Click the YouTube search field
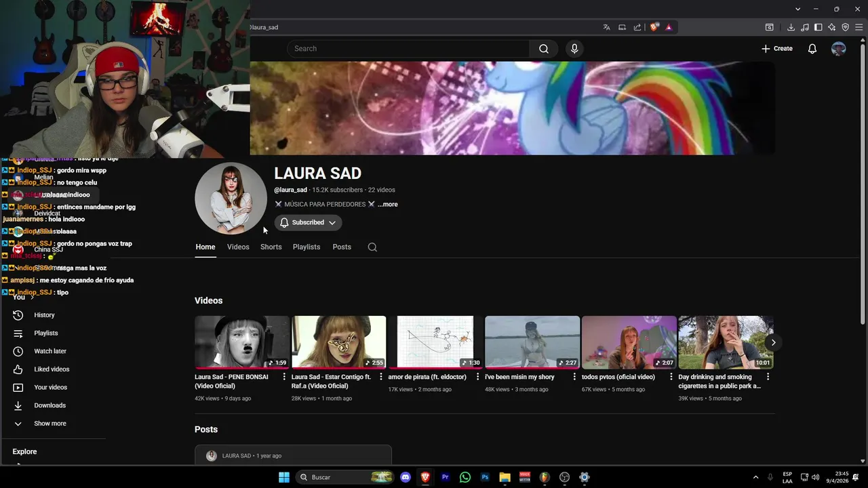 point(408,49)
